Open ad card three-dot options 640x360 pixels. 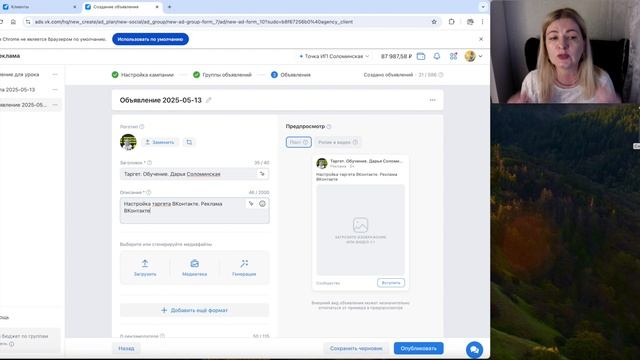(432, 100)
